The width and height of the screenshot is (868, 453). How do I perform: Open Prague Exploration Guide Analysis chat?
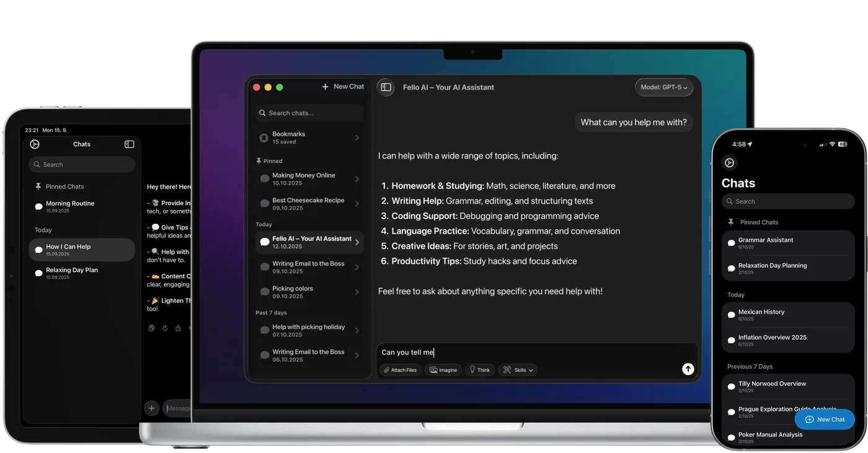[788, 412]
